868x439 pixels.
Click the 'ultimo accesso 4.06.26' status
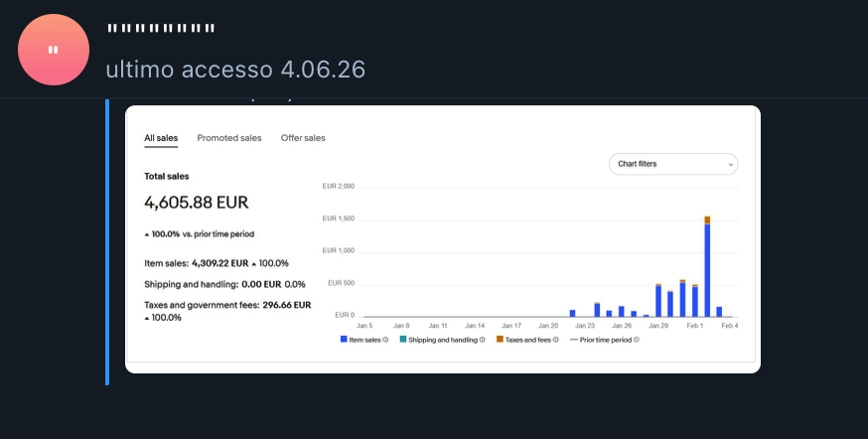pyautogui.click(x=235, y=70)
